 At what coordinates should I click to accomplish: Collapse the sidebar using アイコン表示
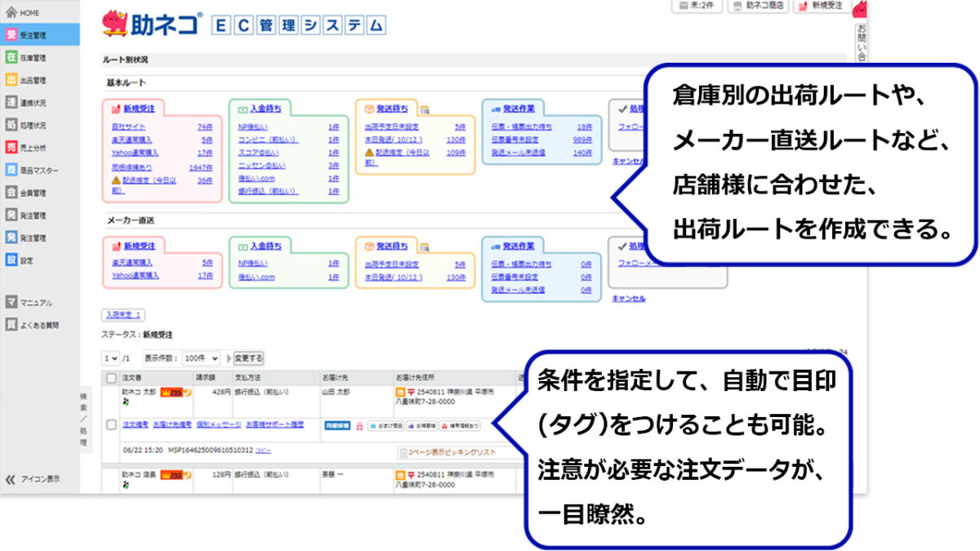tap(33, 481)
